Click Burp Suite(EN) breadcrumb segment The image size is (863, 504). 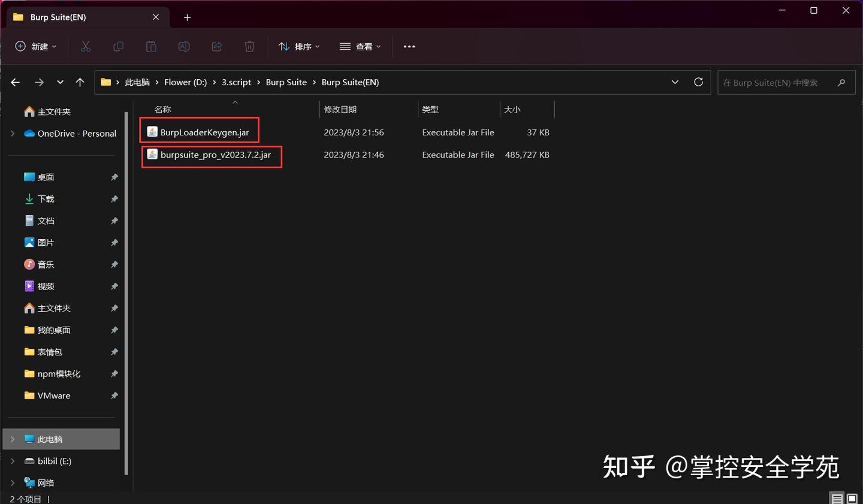coord(350,82)
